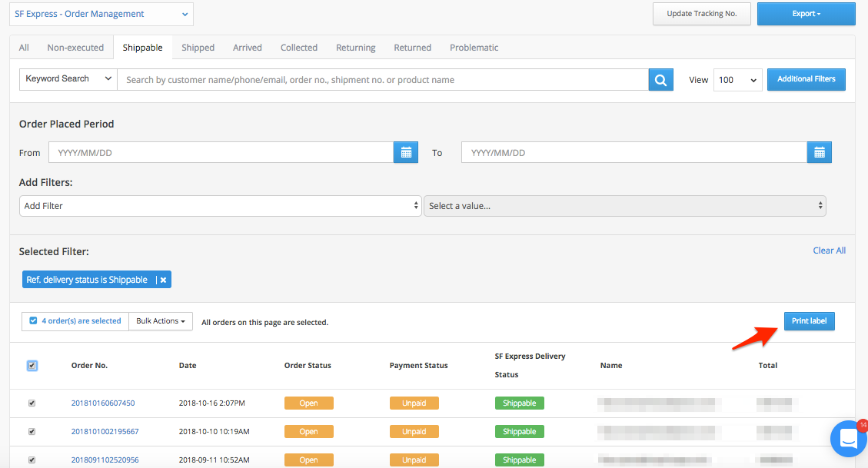Image resolution: width=868 pixels, height=468 pixels.
Task: Open the Collected tab
Action: pos(299,48)
